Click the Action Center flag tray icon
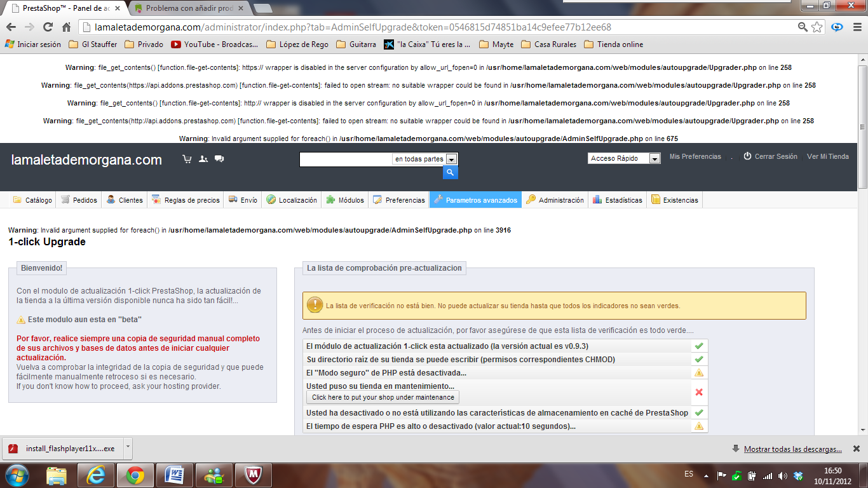The height and width of the screenshot is (488, 868). click(x=721, y=475)
